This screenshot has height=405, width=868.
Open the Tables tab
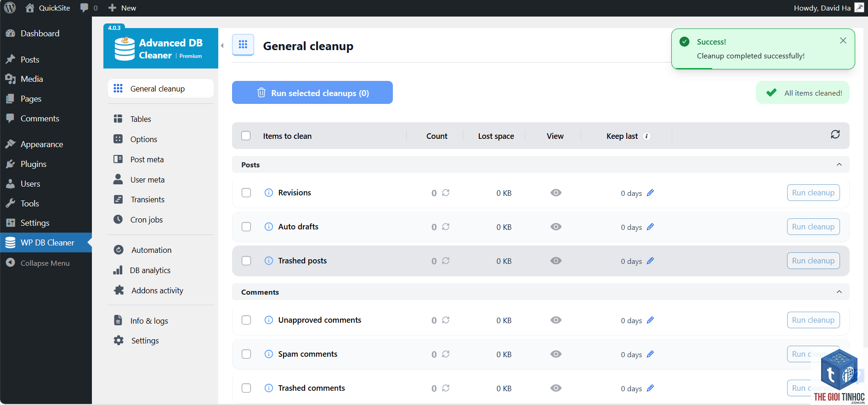pyautogui.click(x=161, y=119)
